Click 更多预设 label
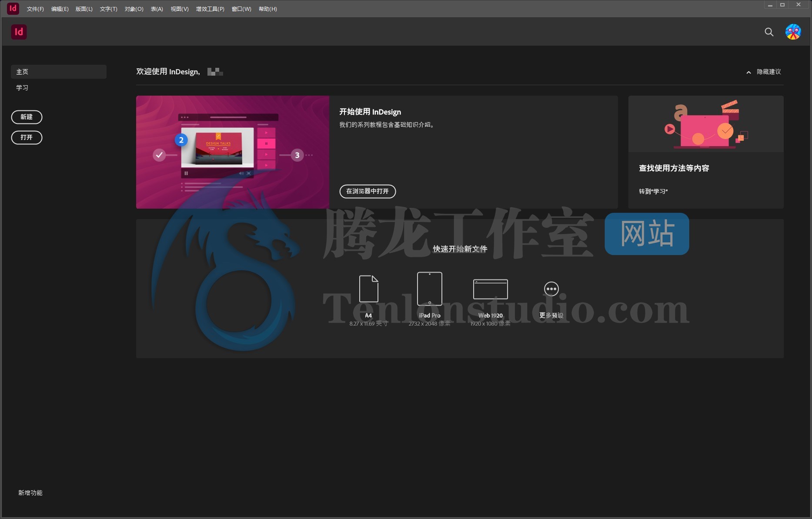 (551, 316)
